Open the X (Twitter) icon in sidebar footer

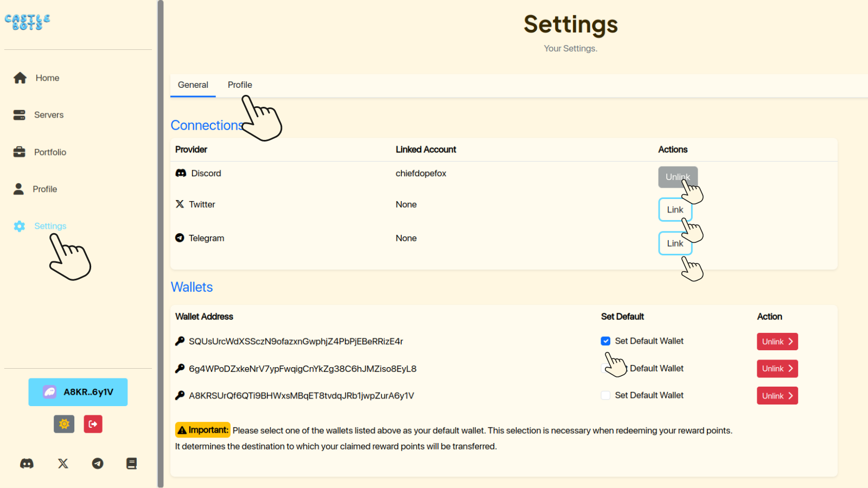63,464
